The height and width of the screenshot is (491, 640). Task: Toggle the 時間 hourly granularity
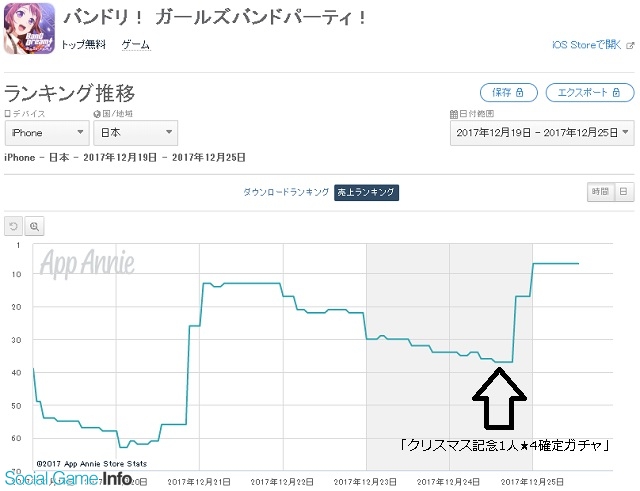(x=599, y=192)
